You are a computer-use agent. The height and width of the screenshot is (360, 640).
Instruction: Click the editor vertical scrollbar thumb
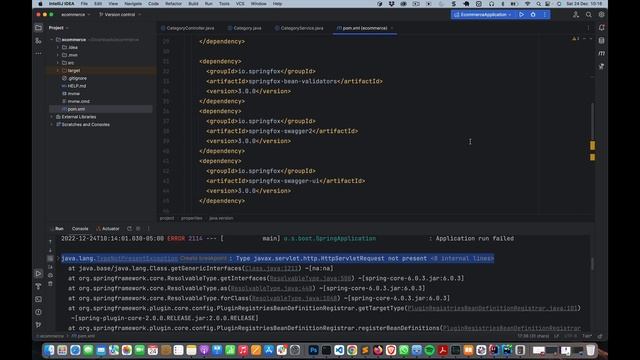click(x=592, y=121)
